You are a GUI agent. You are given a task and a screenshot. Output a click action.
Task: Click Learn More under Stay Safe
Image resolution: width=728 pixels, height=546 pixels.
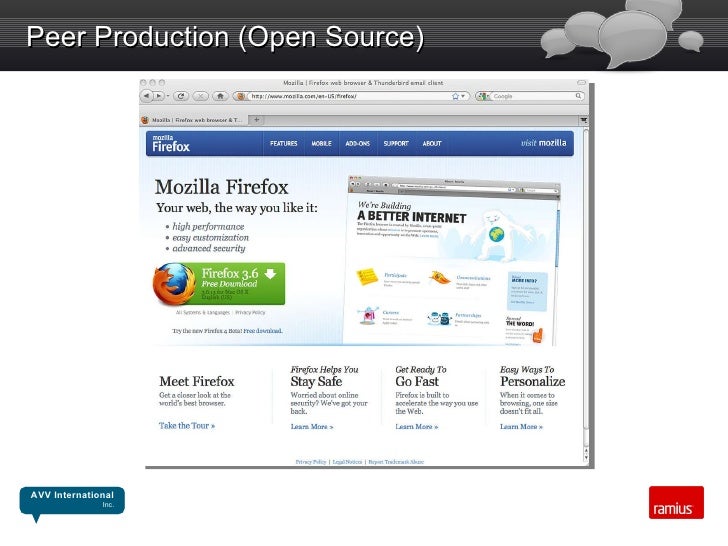point(312,427)
